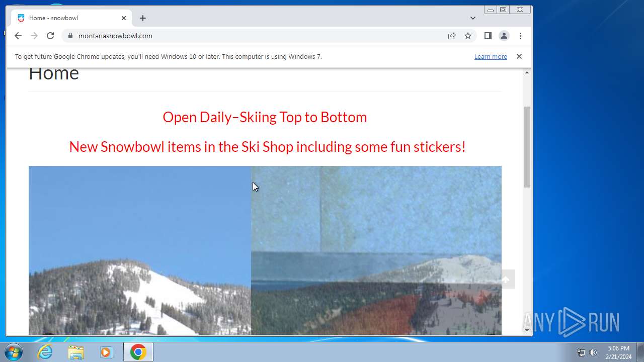Viewport: 644px width, 362px height.
Task: Click the forward navigation arrow
Action: [34, 36]
